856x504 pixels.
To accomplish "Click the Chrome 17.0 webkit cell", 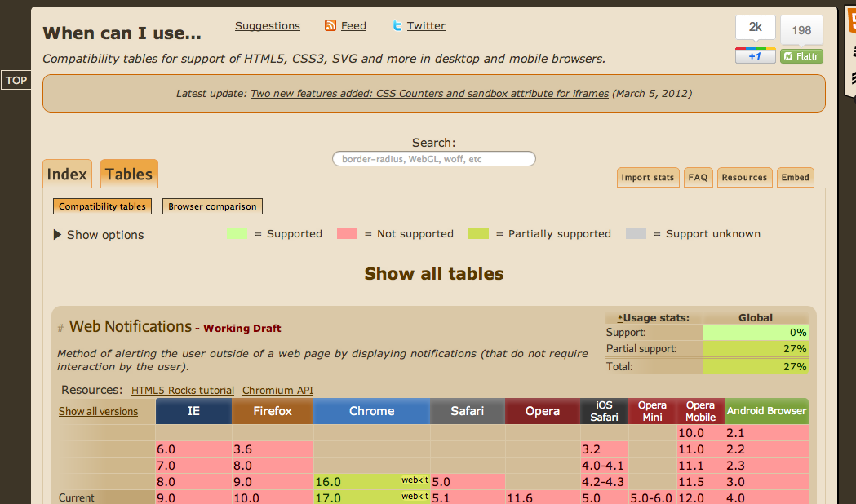I will (372, 497).
